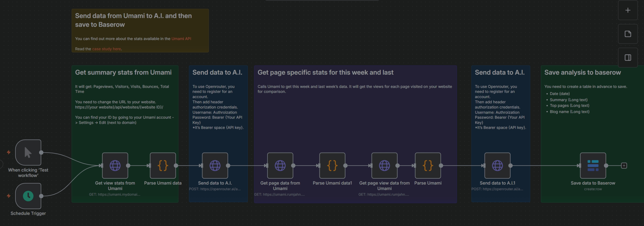Viewport: 644px width, 226px height.
Task: Select the 'Parse Umami' code node
Action: point(428,166)
